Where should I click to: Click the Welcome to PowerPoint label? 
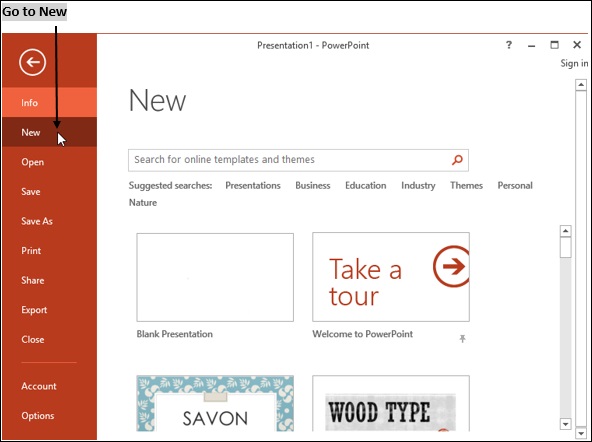362,334
